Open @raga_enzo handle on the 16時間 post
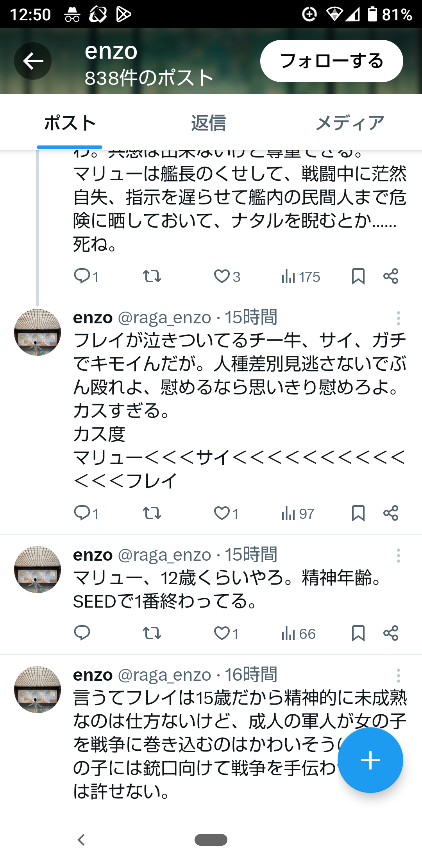 pyautogui.click(x=164, y=675)
